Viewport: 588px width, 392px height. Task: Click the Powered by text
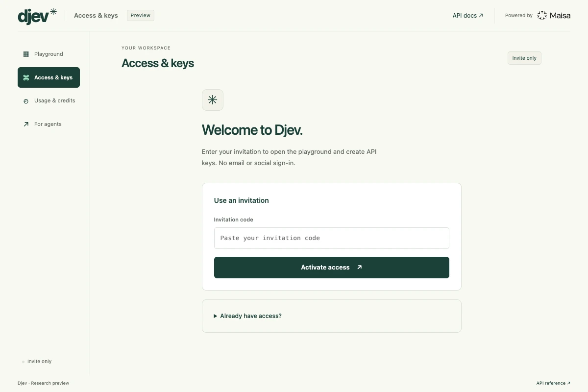[519, 16]
